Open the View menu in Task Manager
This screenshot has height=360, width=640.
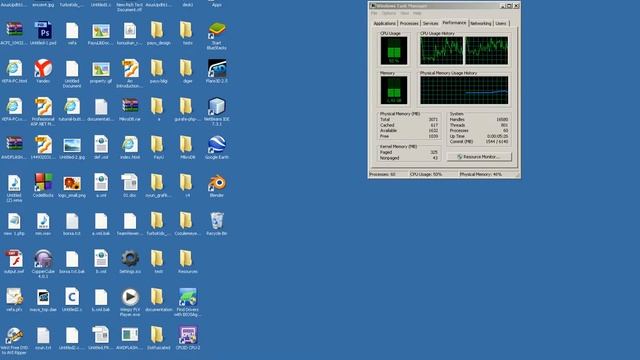click(x=404, y=13)
